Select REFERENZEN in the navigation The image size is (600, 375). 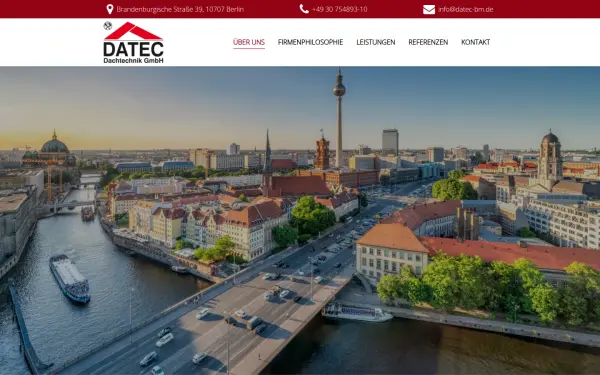pyautogui.click(x=428, y=42)
